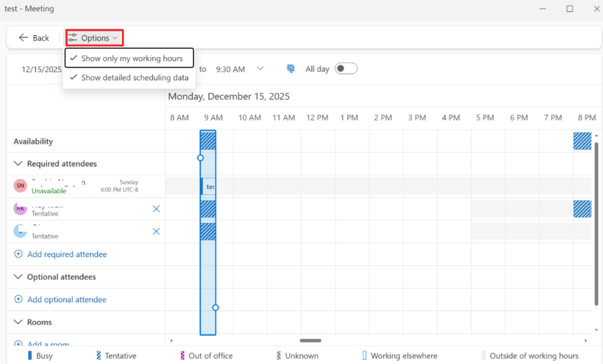Click the 9 AM column header
Viewport: 603px width, 364px height.
pyautogui.click(x=213, y=118)
